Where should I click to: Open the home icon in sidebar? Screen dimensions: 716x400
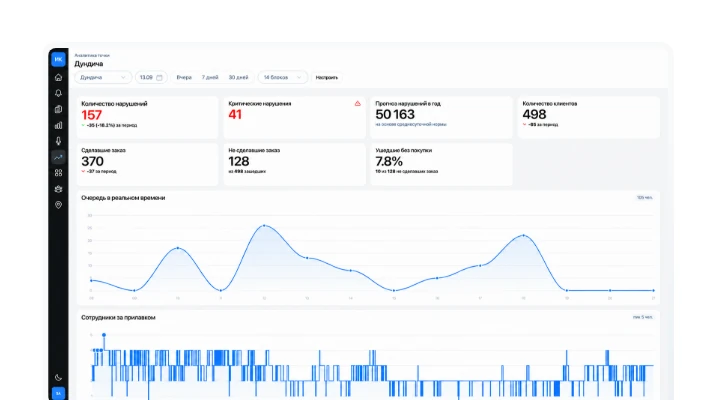pyautogui.click(x=58, y=77)
